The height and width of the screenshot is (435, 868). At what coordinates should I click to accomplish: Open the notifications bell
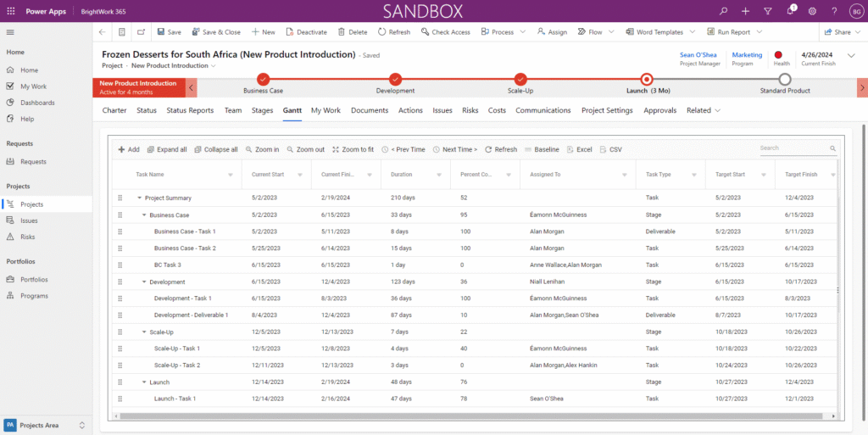(789, 11)
